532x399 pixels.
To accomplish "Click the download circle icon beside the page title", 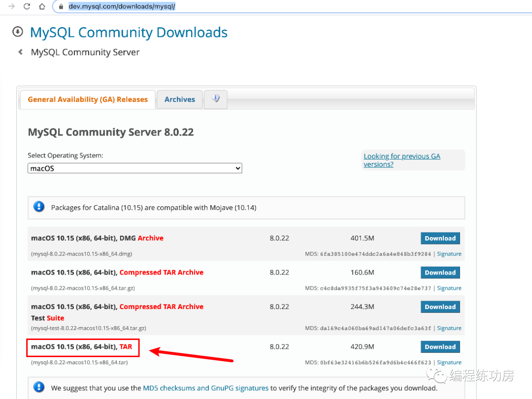I will 18,32.
